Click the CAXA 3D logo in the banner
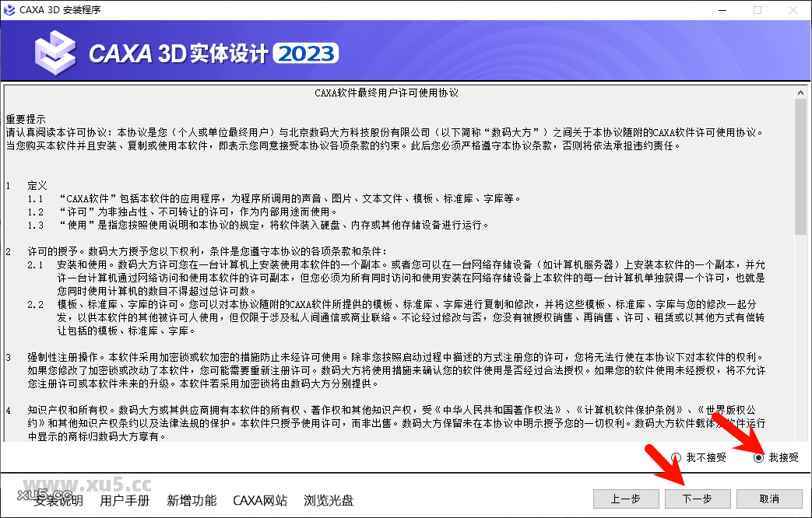Viewport: 812px width, 518px height. tap(53, 54)
